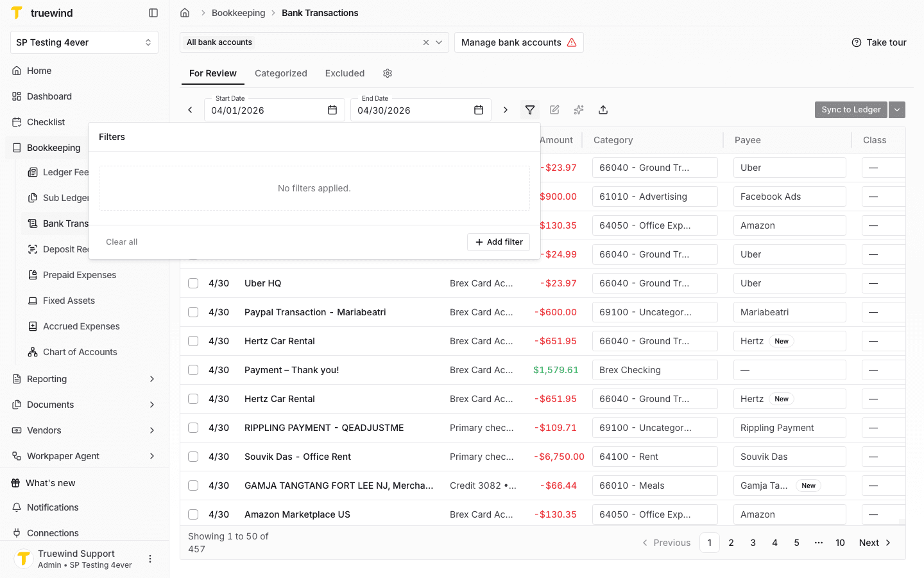924x578 pixels.
Task: Click the export upload icon
Action: click(x=603, y=110)
